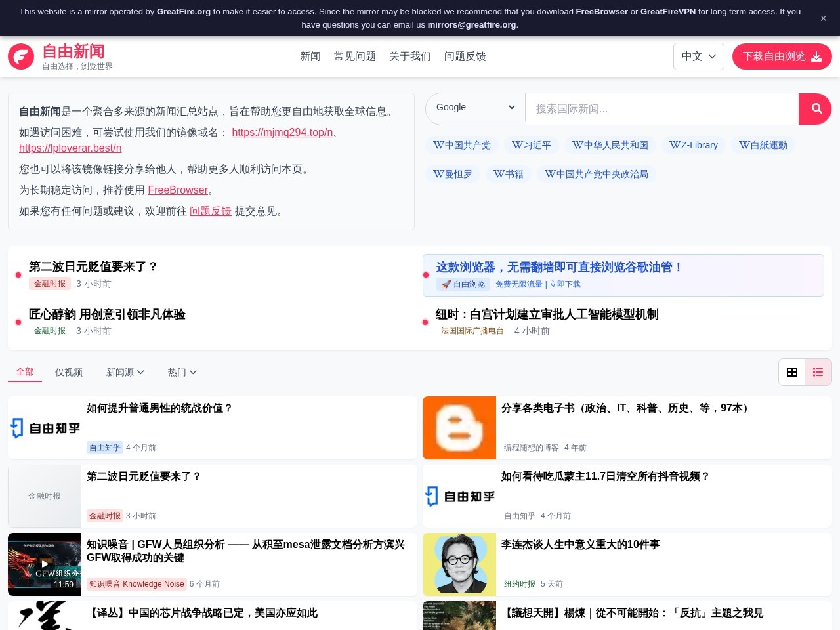The height and width of the screenshot is (630, 840).
Task: Open the 新闻 nav menu item
Action: pos(310,56)
